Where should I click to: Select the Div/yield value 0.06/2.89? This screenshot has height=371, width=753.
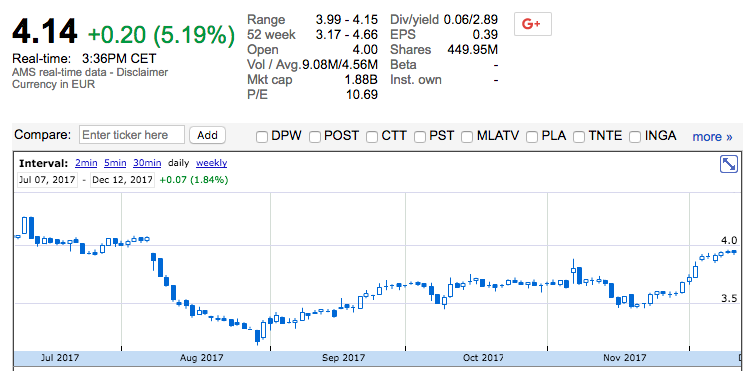pyautogui.click(x=471, y=20)
